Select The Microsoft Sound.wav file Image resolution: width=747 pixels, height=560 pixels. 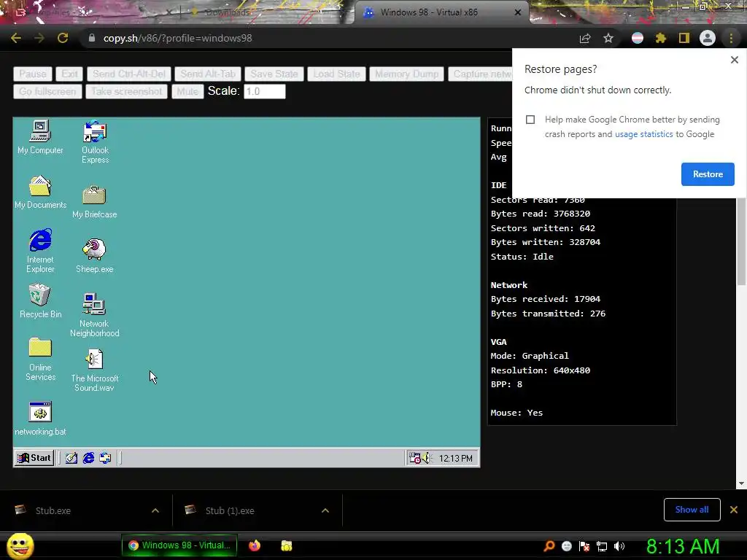94,370
